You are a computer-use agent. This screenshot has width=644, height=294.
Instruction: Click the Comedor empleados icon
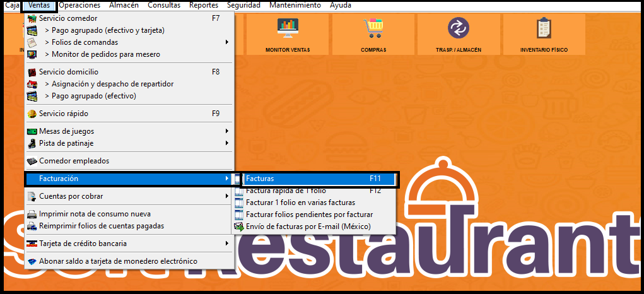tap(32, 161)
